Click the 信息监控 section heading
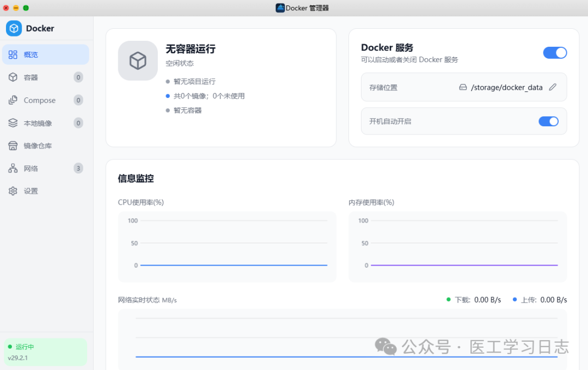Screen dimensions: 588x370 (x=136, y=178)
